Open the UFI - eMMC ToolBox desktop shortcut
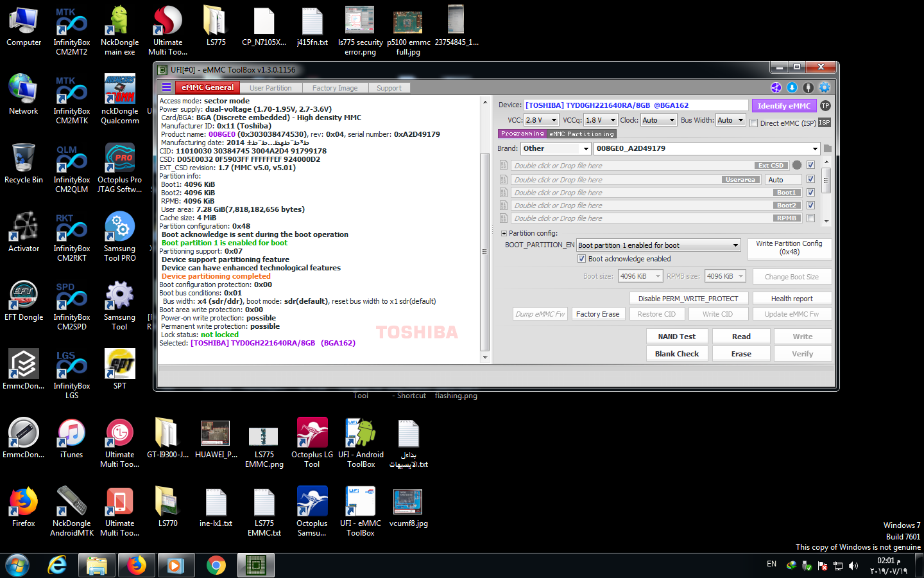The width and height of the screenshot is (924, 578). pyautogui.click(x=361, y=511)
